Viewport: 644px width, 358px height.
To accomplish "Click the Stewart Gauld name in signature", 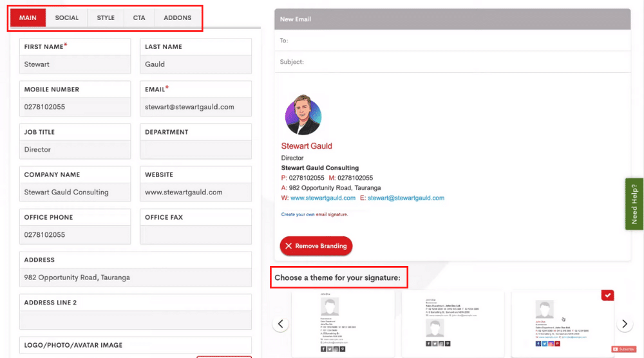I will (x=307, y=146).
